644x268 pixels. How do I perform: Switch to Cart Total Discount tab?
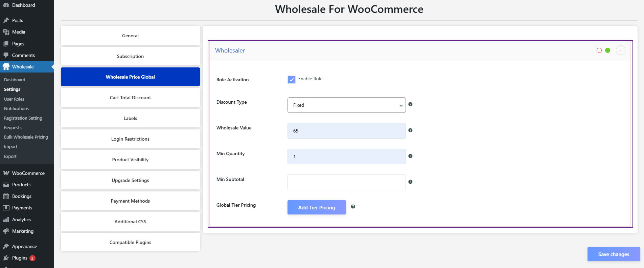click(x=130, y=98)
